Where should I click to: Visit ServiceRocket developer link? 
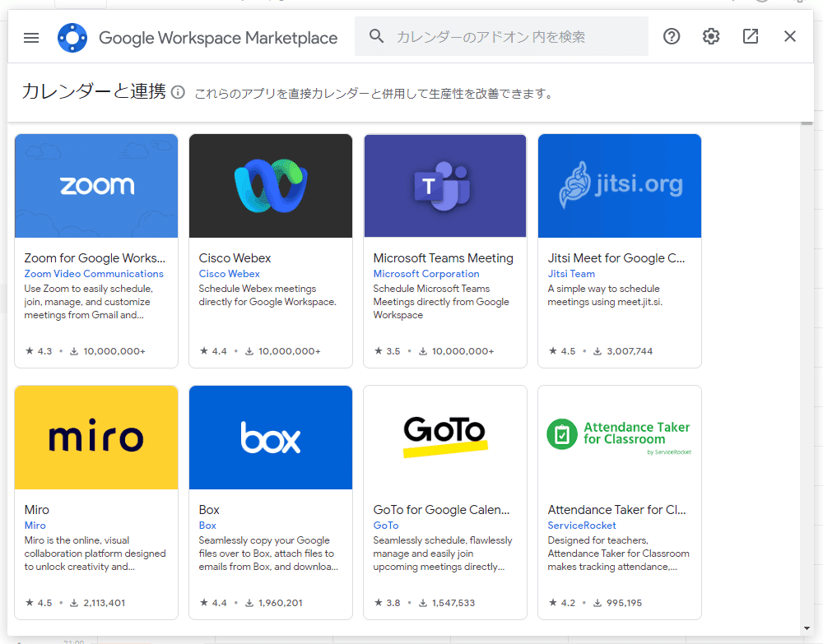click(x=582, y=526)
